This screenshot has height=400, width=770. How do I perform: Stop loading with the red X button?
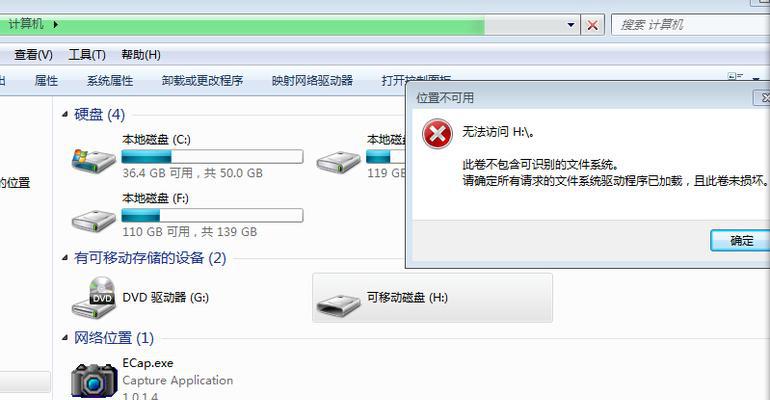tap(593, 25)
